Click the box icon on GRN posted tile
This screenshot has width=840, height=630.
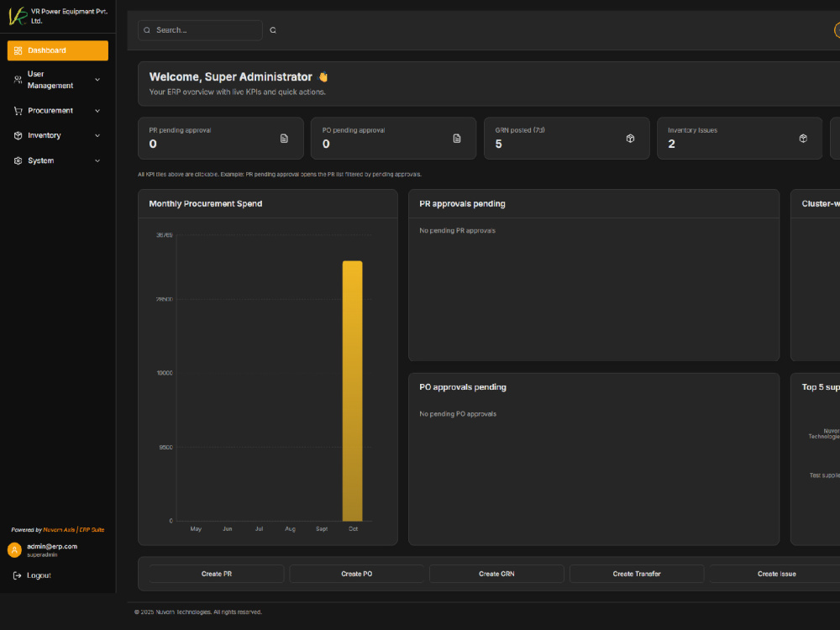point(630,139)
